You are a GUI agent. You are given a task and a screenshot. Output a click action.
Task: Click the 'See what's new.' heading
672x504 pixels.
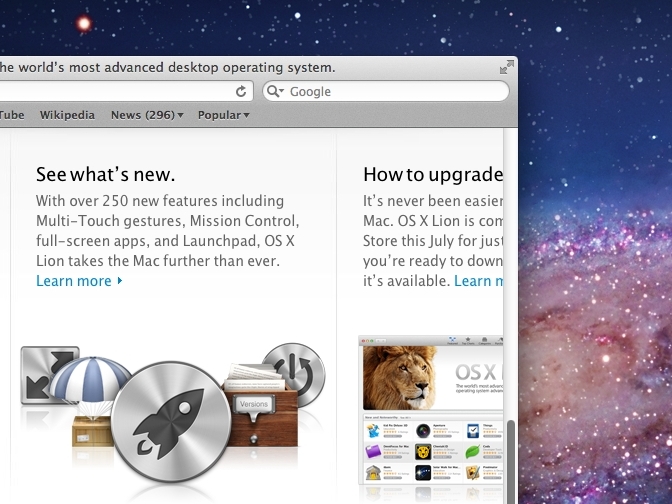[105, 174]
